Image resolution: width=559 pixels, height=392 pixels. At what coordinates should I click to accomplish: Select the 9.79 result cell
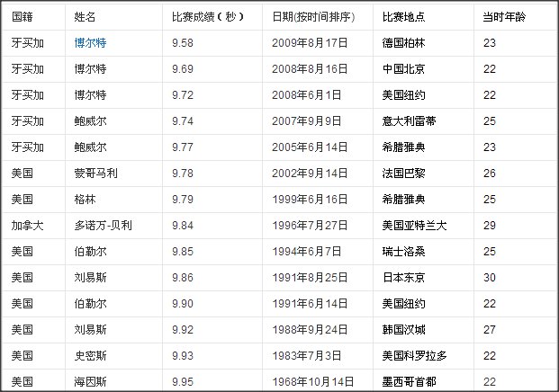[x=183, y=200]
